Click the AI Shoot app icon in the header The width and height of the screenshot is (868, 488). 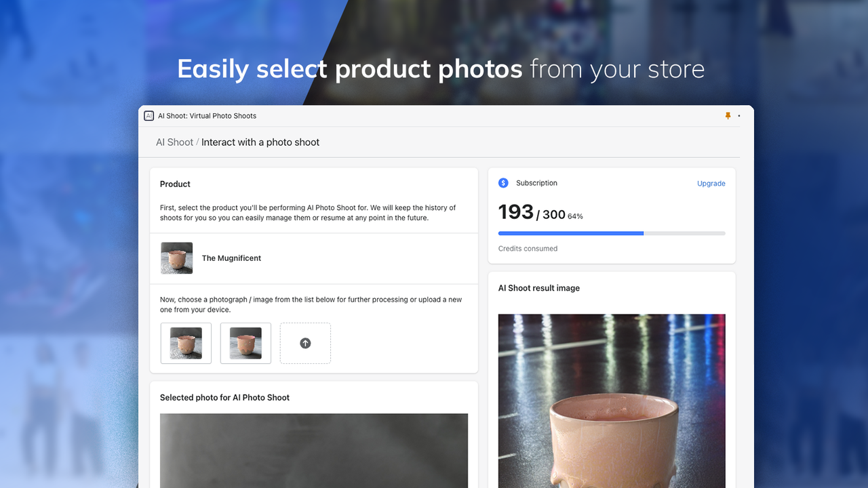149,115
